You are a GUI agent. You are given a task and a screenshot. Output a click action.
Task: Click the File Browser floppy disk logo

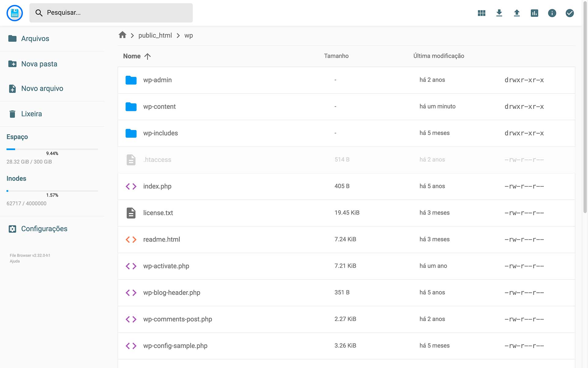point(15,13)
